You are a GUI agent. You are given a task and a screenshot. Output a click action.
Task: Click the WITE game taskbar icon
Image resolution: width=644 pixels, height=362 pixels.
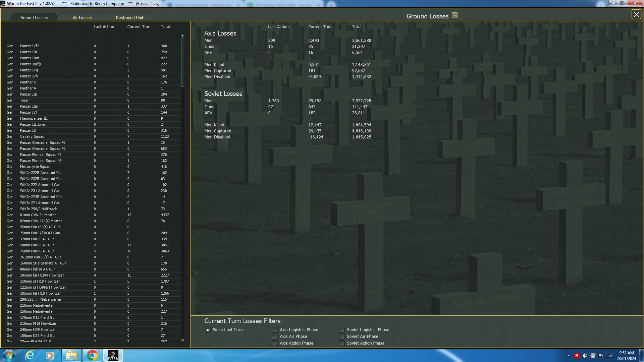[x=113, y=355]
